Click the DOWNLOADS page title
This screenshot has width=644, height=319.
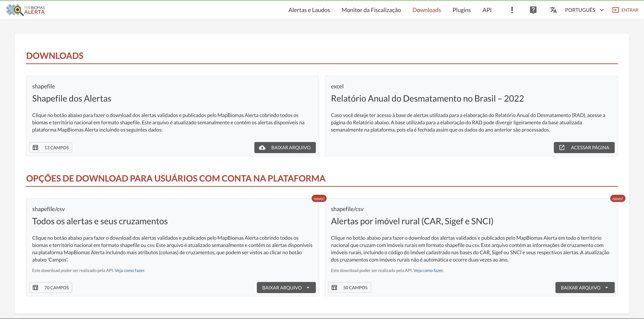point(55,55)
